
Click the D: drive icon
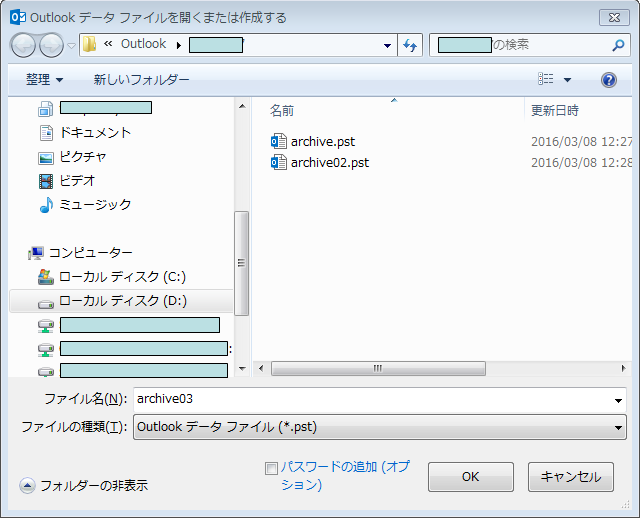click(46, 304)
